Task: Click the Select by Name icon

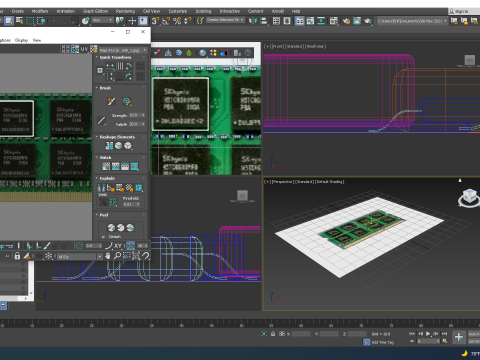Action: click(x=20, y=21)
